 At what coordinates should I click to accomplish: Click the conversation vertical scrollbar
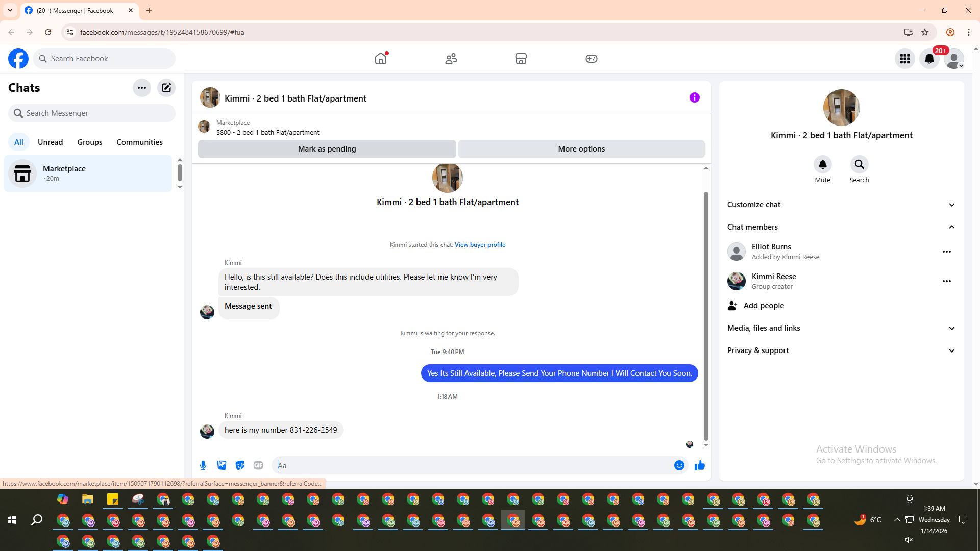[706, 316]
